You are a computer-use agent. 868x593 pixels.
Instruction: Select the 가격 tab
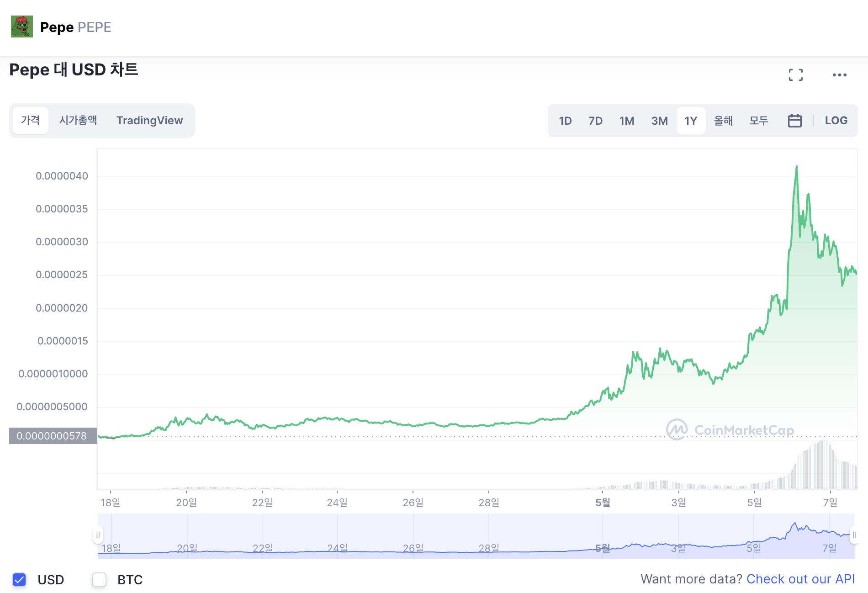pos(31,121)
